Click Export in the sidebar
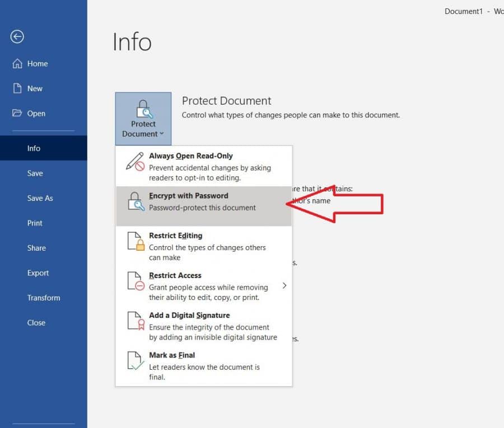The image size is (504, 428). tap(38, 273)
